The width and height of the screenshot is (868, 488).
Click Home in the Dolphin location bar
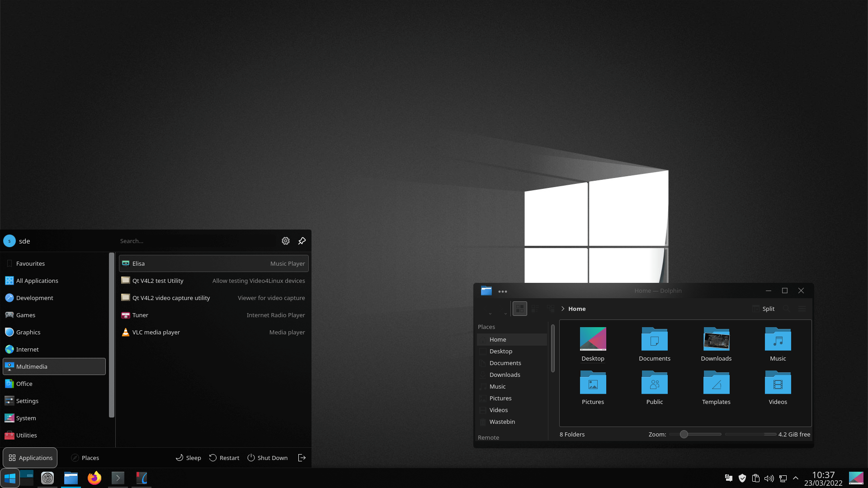click(577, 309)
